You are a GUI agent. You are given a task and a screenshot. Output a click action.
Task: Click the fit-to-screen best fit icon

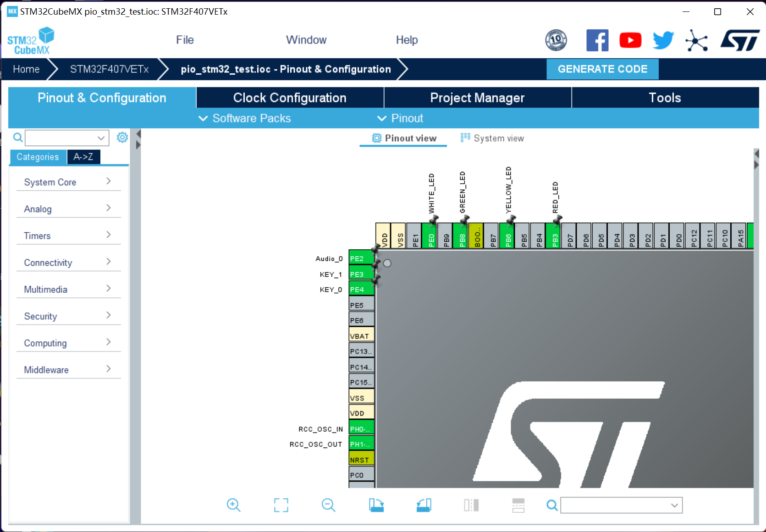281,505
